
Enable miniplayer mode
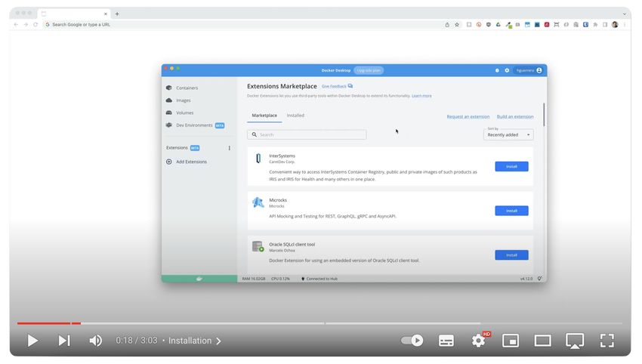[511, 341]
